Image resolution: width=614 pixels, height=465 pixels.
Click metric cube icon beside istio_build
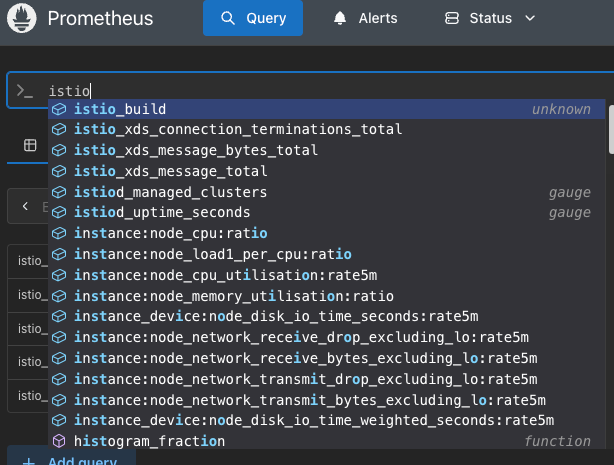[59, 109]
